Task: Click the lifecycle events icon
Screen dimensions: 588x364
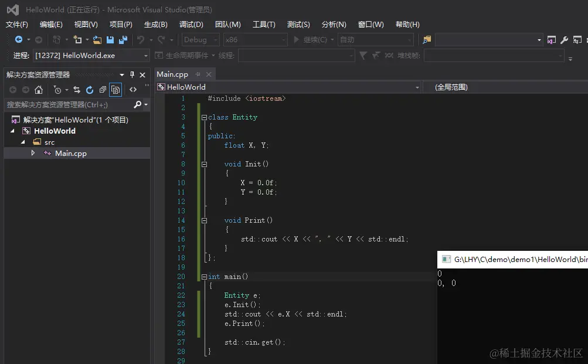Action: click(159, 56)
